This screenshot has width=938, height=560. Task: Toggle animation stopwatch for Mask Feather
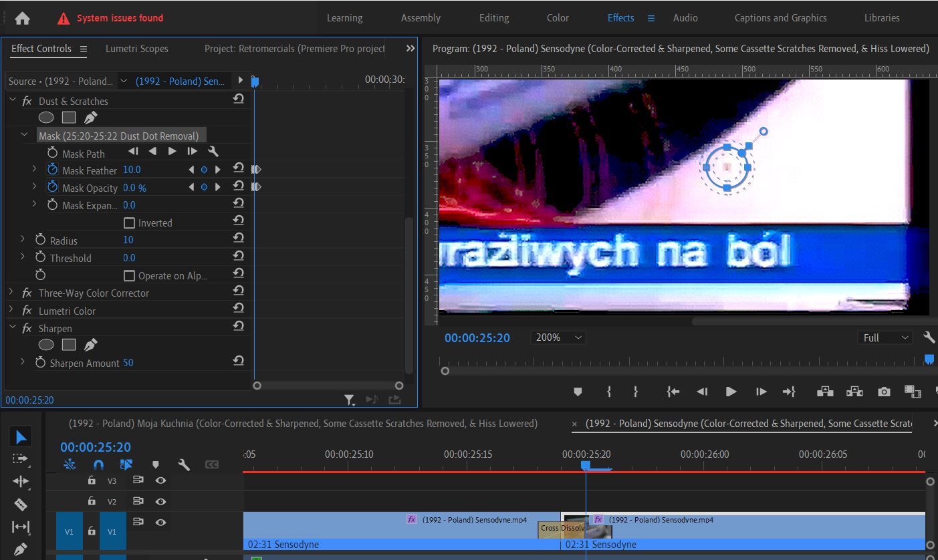pyautogui.click(x=52, y=170)
